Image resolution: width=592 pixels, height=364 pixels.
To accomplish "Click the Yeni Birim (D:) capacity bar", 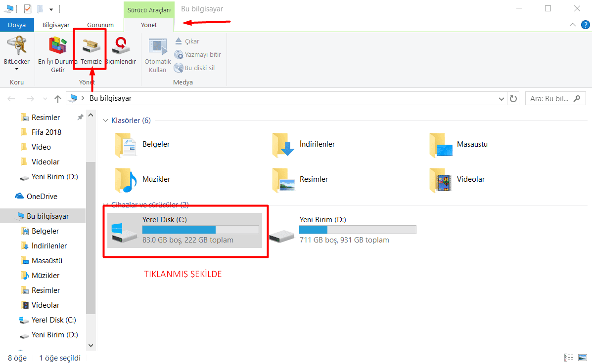I will click(x=358, y=230).
